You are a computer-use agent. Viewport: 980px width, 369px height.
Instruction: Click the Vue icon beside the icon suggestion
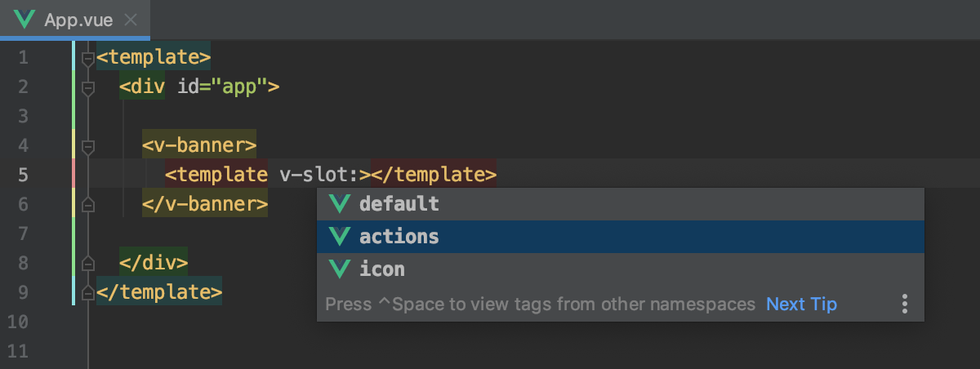pos(339,269)
